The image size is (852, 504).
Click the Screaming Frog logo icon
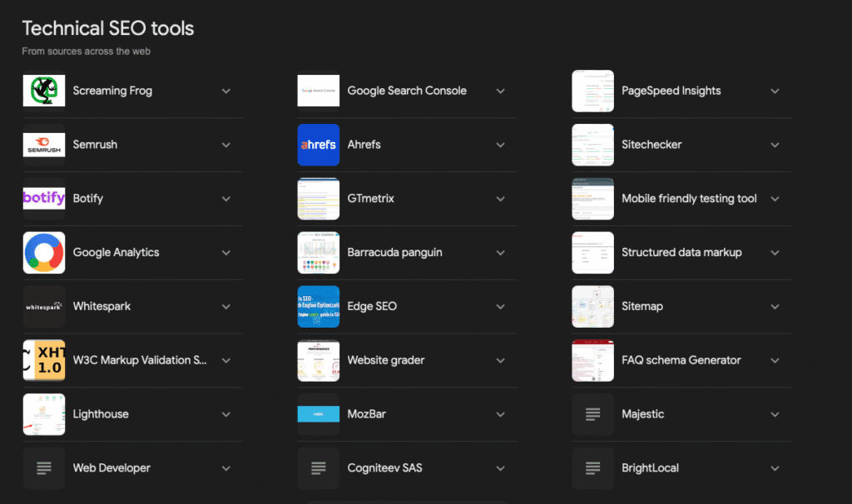[x=44, y=91]
